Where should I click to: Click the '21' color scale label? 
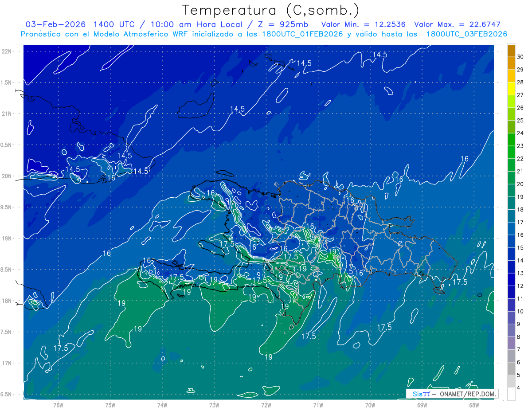[x=520, y=171]
